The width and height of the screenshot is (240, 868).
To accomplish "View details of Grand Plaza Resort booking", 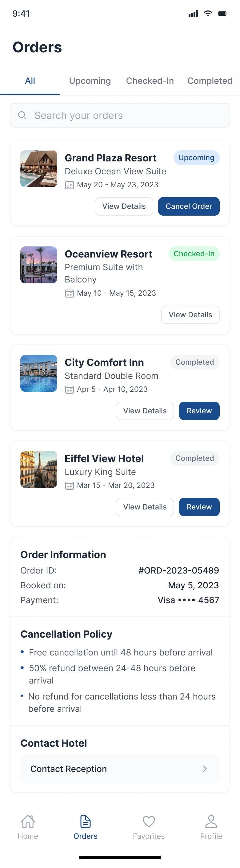I will [x=124, y=206].
